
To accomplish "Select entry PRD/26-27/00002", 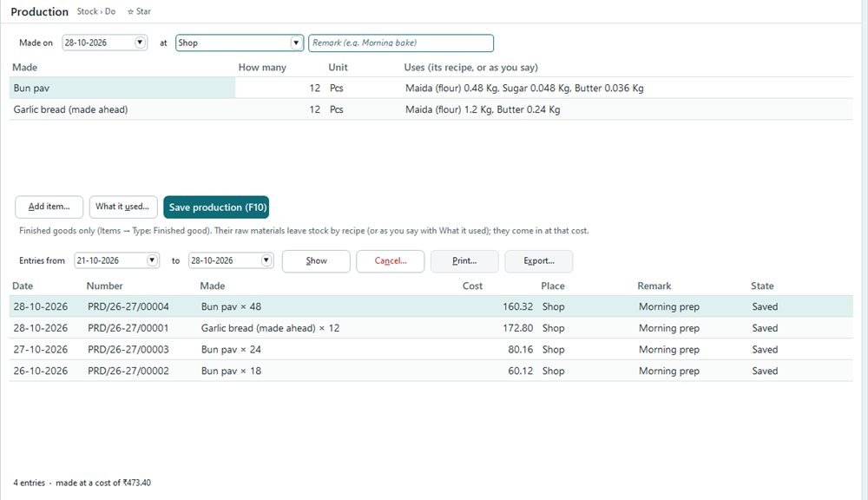I will (x=431, y=371).
